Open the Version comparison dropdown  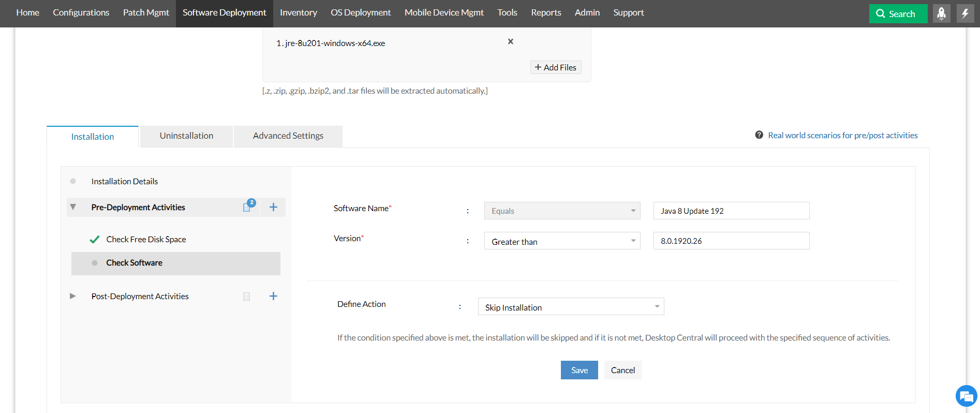point(562,241)
